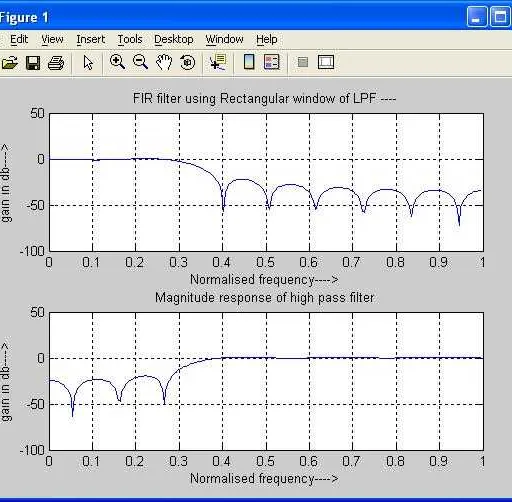Click the 50 y-axis tick label of the top plot

(x=37, y=114)
